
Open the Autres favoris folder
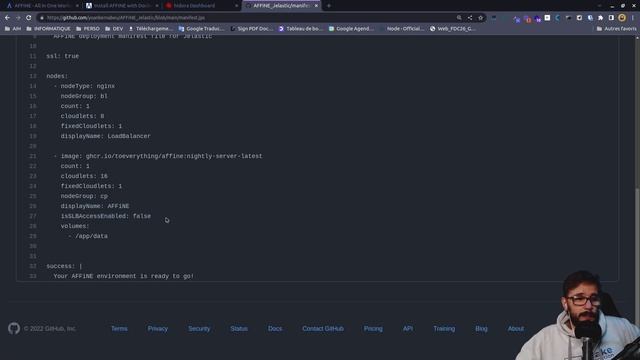[x=616, y=29]
